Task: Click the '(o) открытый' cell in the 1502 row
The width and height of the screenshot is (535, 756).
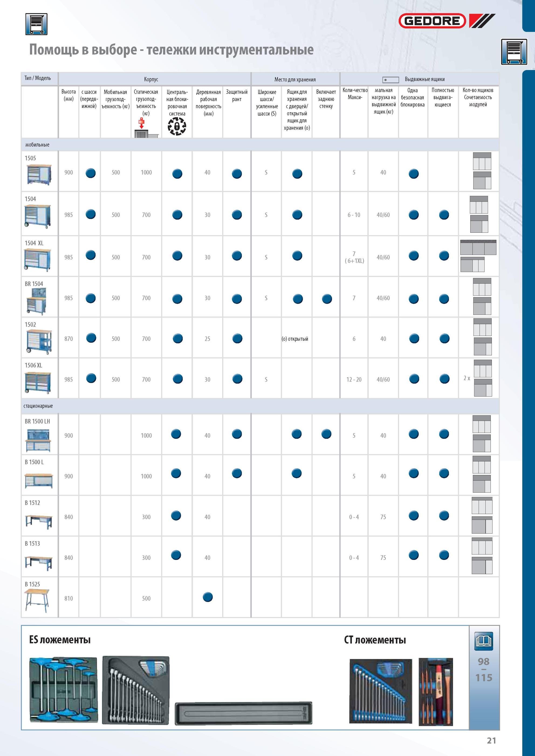Action: (295, 339)
